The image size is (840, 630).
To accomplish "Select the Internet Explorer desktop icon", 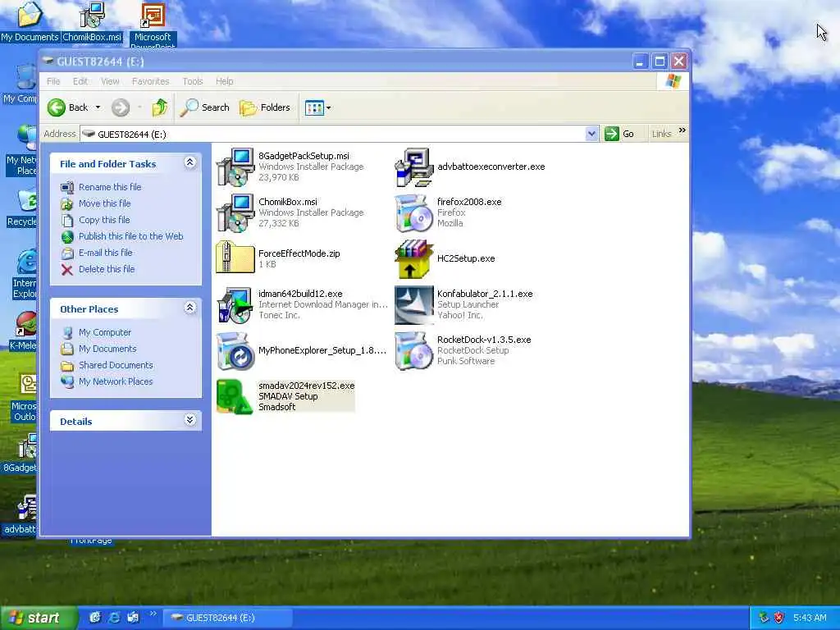I will click(x=25, y=274).
